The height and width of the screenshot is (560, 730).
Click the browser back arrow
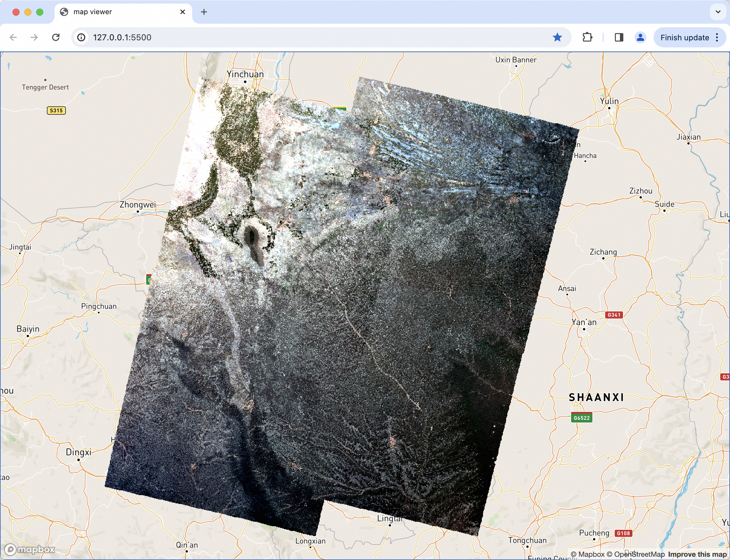(13, 37)
